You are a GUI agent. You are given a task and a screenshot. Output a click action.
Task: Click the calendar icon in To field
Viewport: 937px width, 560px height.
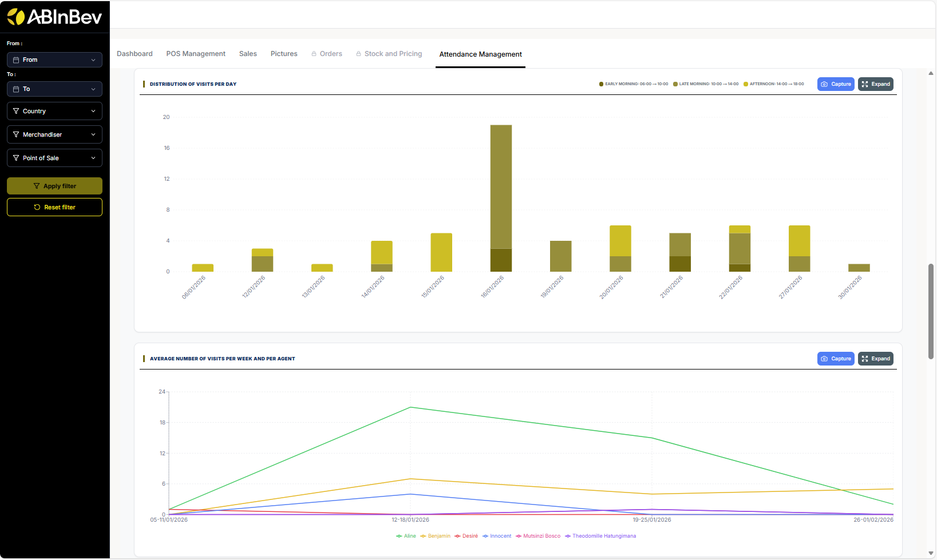pyautogui.click(x=16, y=89)
